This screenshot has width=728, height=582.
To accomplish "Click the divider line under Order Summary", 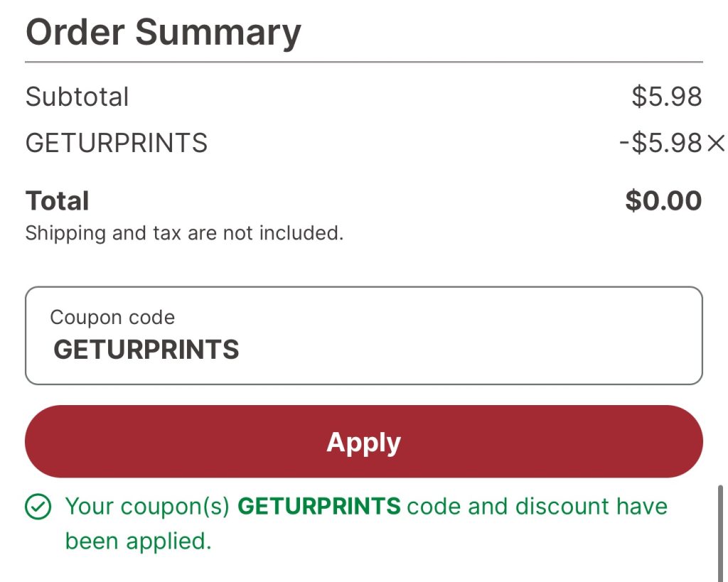I will pos(364,62).
